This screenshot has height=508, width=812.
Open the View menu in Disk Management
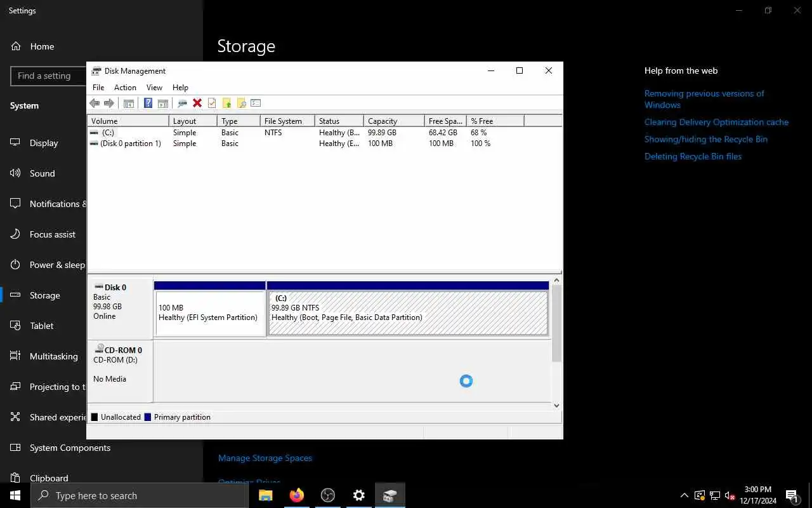154,88
